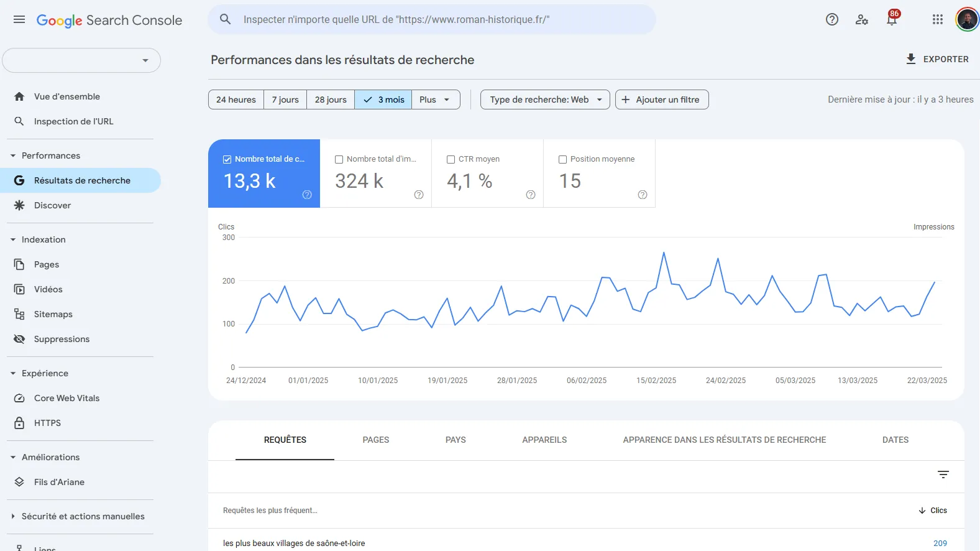Open user and permission settings icon
Image resolution: width=980 pixels, height=551 pixels.
point(862,19)
